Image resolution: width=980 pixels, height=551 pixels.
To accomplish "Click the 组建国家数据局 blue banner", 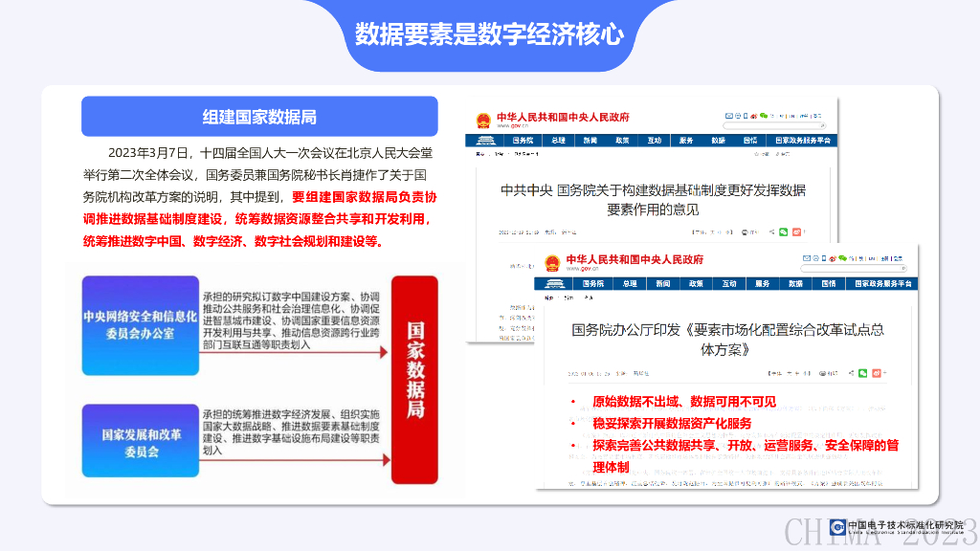I will (259, 116).
